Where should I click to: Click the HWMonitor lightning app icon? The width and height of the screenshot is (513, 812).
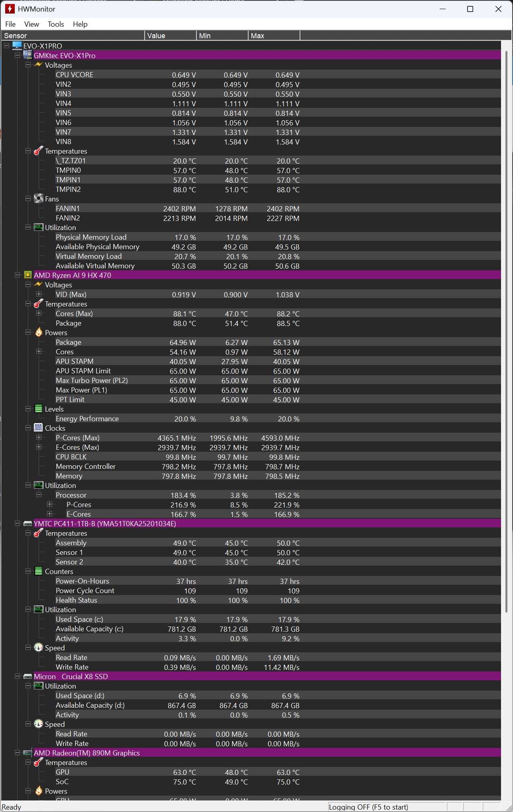pyautogui.click(x=10, y=9)
